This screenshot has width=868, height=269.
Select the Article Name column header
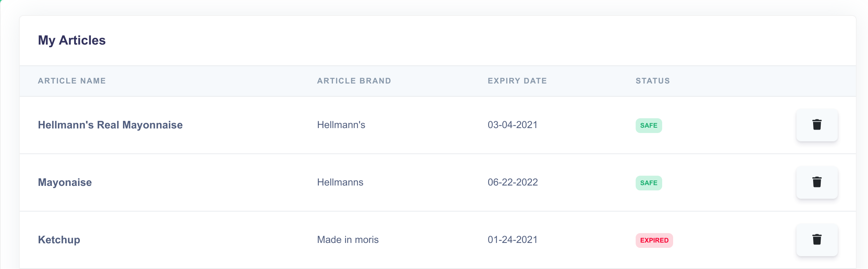point(72,81)
